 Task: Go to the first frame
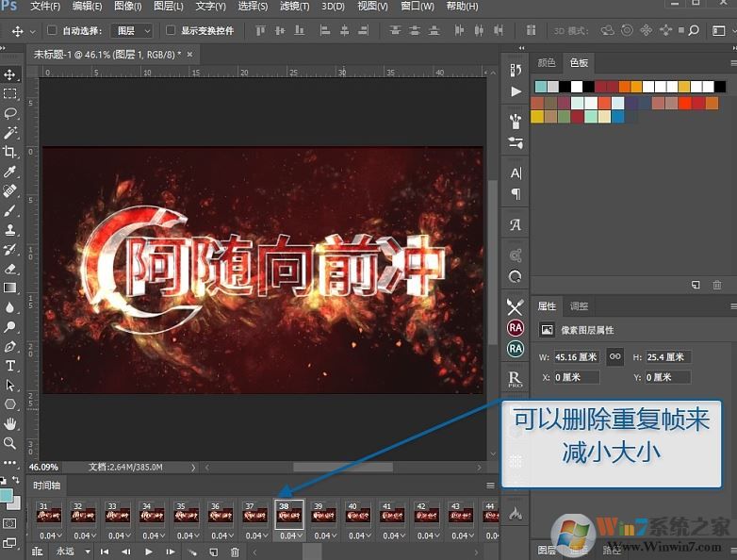tap(105, 552)
